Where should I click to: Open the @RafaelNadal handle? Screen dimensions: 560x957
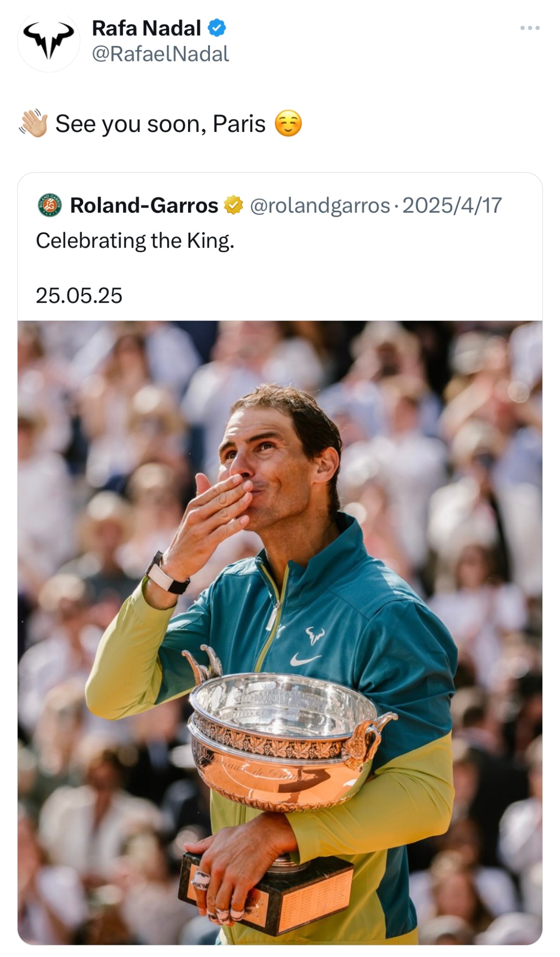coord(160,54)
